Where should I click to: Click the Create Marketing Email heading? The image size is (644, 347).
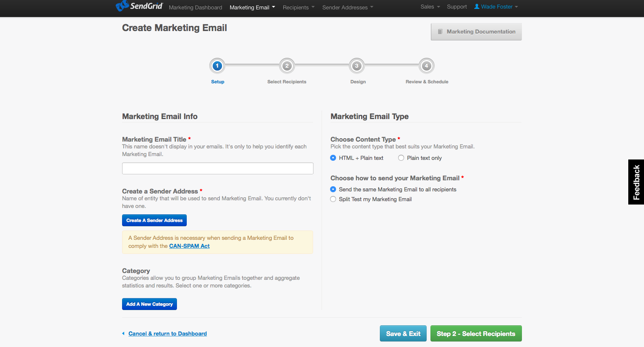coord(174,28)
